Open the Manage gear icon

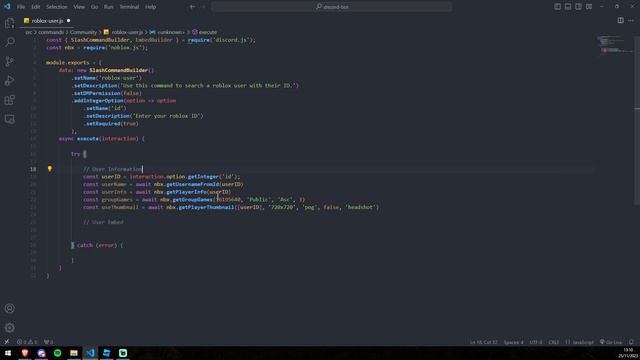tap(9, 327)
